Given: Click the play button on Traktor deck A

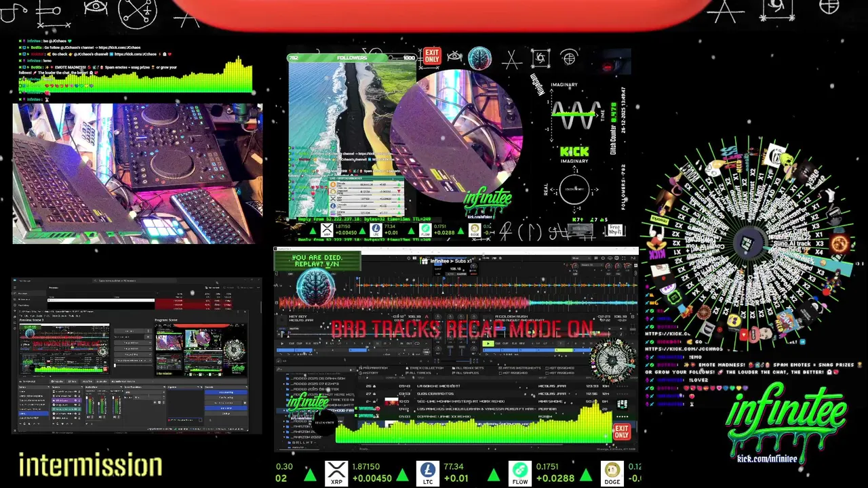Looking at the screenshot, I should 282,344.
